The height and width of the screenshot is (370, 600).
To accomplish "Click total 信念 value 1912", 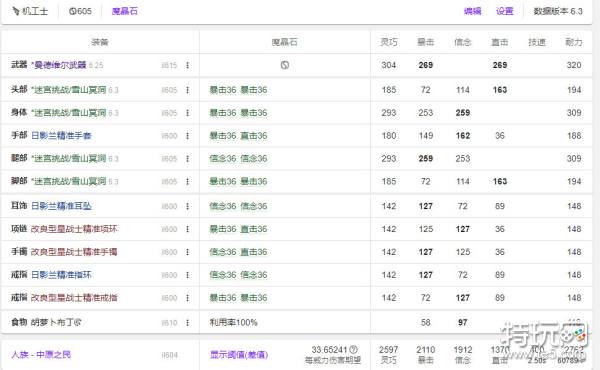I will click(463, 350).
